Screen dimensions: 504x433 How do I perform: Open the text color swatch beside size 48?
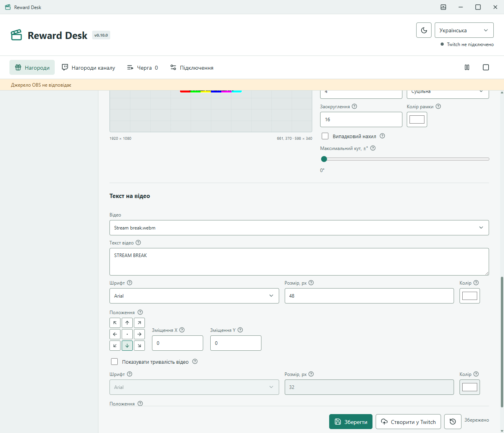point(470,296)
